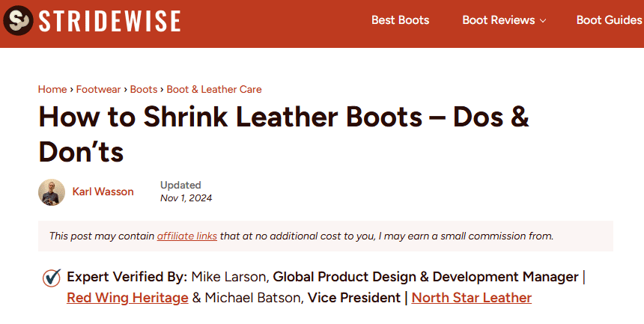This screenshot has height=324, width=644.
Task: Navigate to the Home breadcrumb
Action: pyautogui.click(x=52, y=89)
